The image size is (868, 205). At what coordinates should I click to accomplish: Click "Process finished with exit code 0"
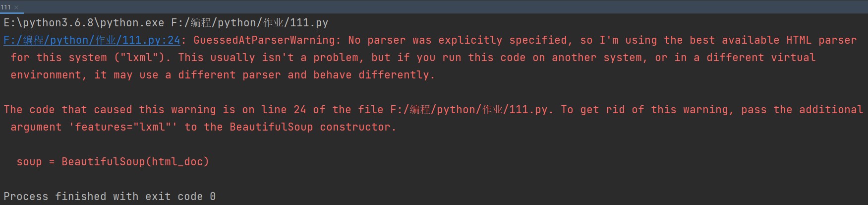(x=110, y=197)
